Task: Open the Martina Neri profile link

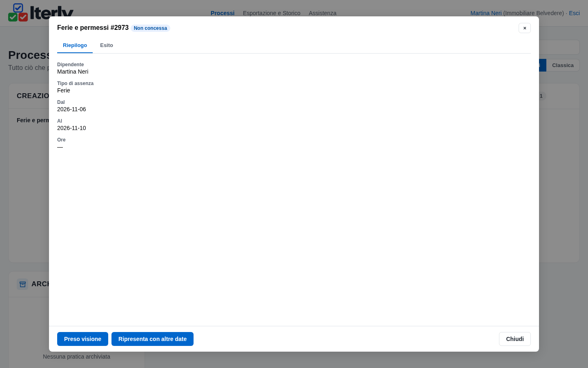Action: pyautogui.click(x=486, y=13)
